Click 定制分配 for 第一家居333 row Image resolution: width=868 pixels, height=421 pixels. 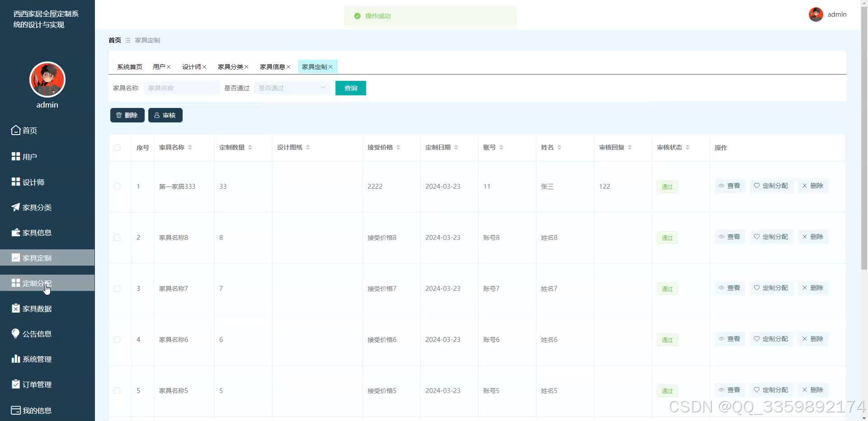(771, 186)
